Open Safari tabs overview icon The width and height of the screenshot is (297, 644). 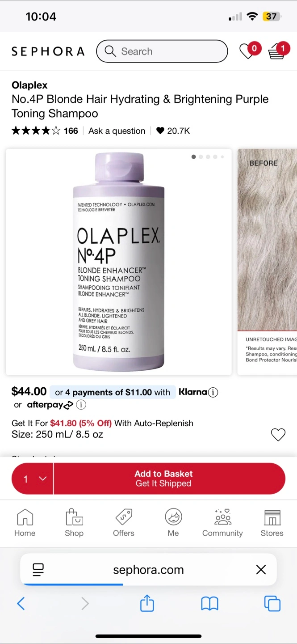pyautogui.click(x=272, y=604)
